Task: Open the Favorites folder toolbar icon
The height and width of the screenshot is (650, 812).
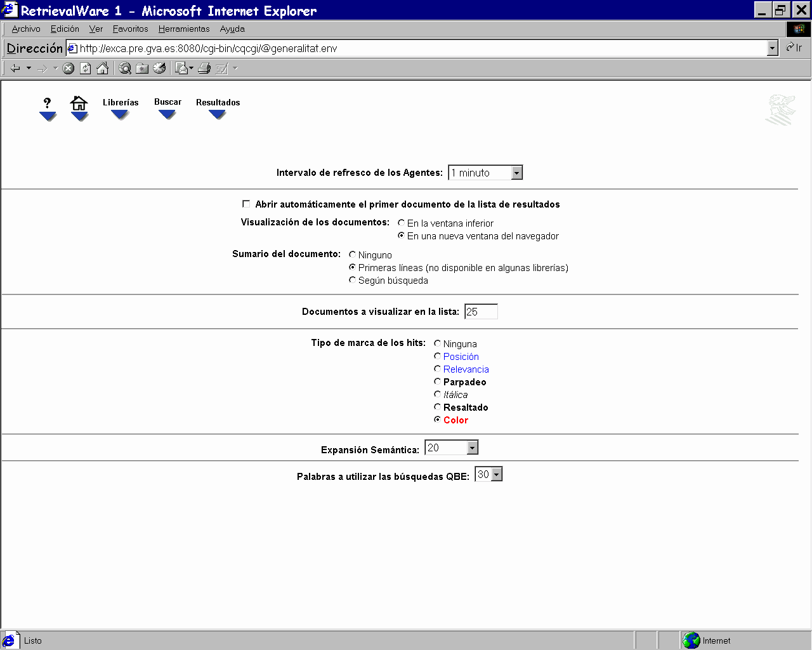Action: click(142, 69)
